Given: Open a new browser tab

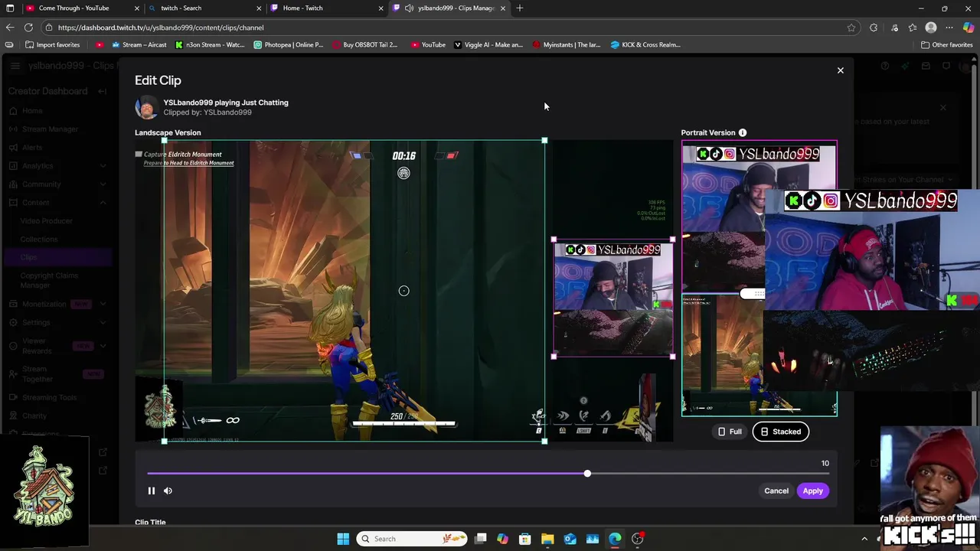Looking at the screenshot, I should click(520, 8).
